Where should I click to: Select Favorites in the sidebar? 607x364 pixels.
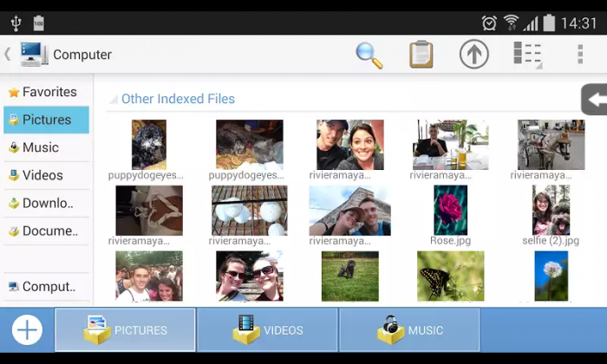point(48,92)
